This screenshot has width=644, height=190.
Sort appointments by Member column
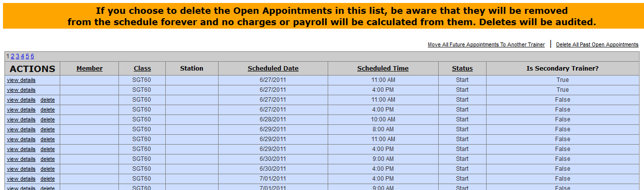tap(89, 69)
